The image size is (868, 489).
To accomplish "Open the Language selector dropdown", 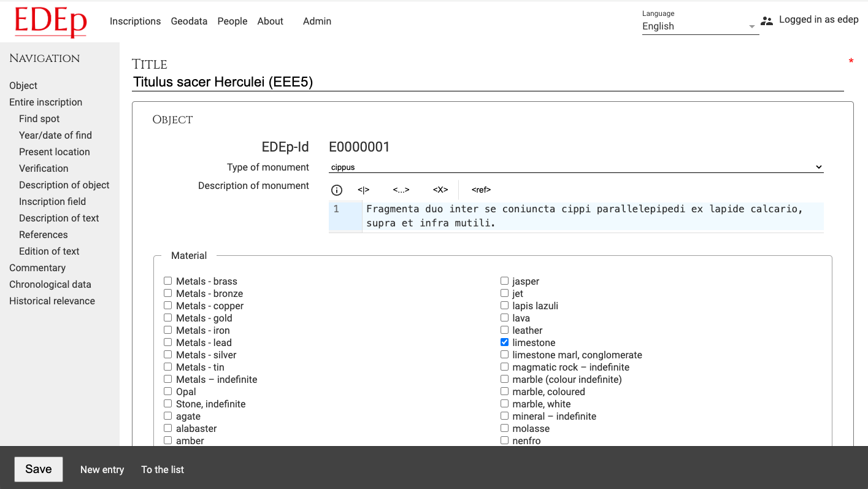I will click(x=699, y=26).
